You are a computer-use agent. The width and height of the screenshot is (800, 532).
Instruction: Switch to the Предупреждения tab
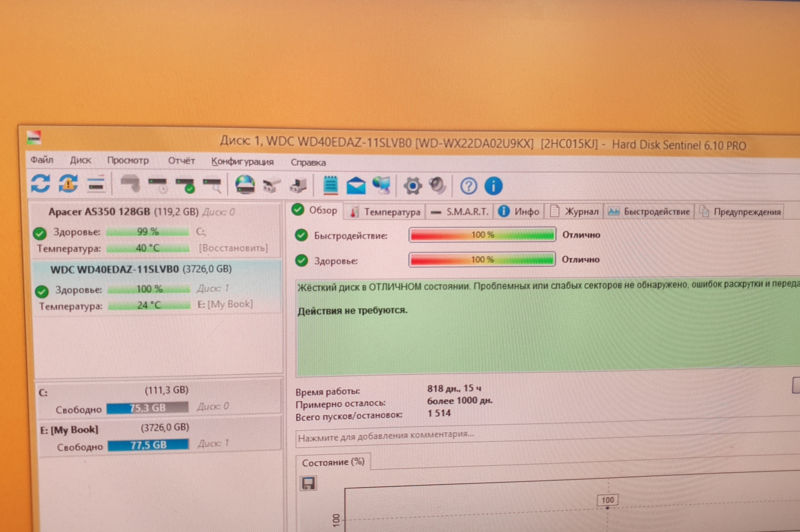pos(740,212)
